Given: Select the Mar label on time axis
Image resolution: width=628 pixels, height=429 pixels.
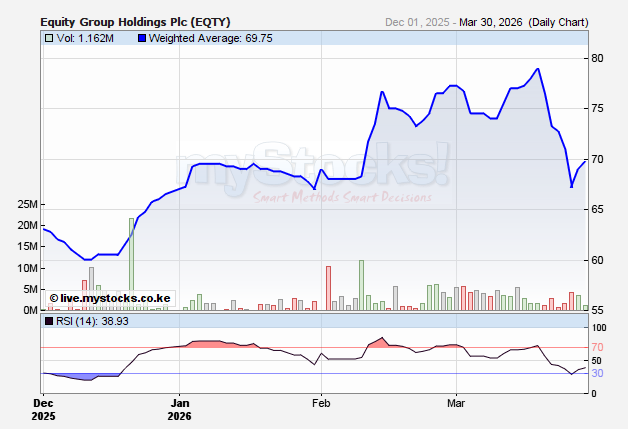Looking at the screenshot, I should click(456, 403).
